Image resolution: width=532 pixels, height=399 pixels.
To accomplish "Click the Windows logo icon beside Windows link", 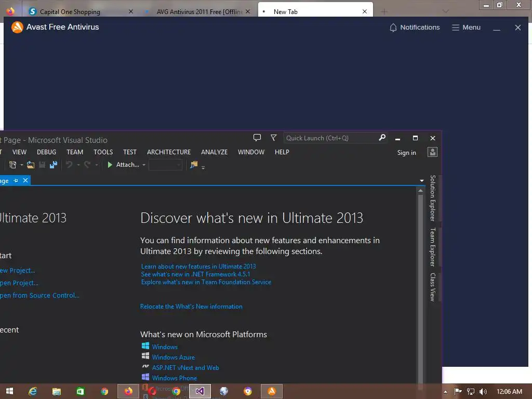I will pyautogui.click(x=145, y=345).
